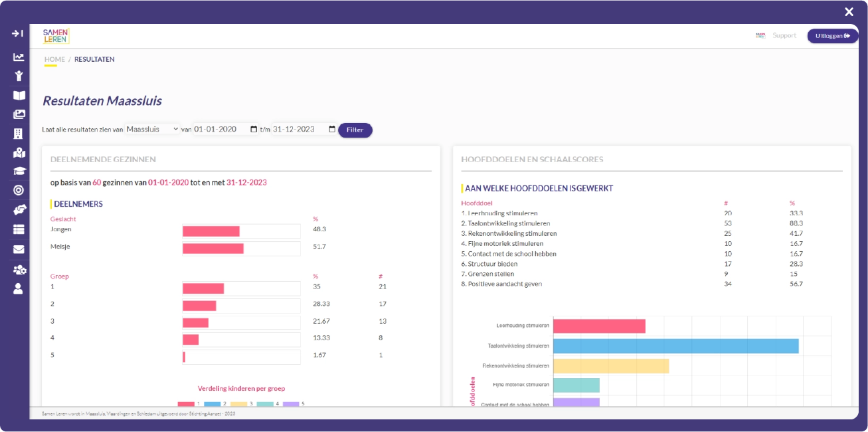This screenshot has width=868, height=432.
Task: Open the start date calendar picker
Action: [x=252, y=129]
